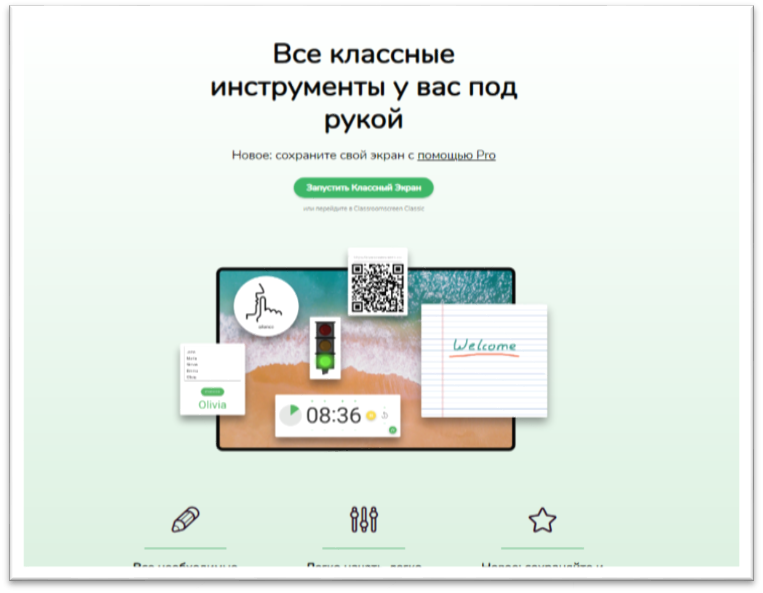Viewport: 763px width, 593px height.
Task: Open the 'помощью Pro' link
Action: click(x=456, y=155)
